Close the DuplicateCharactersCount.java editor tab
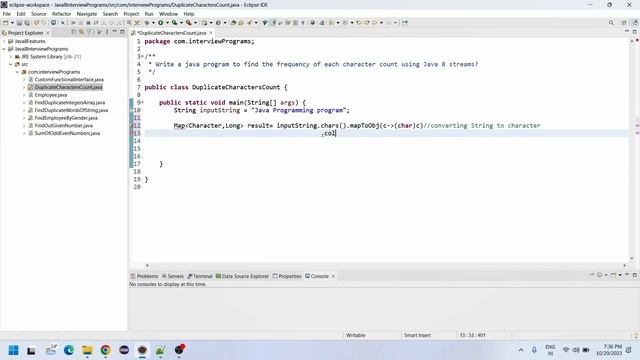 pyautogui.click(x=211, y=33)
